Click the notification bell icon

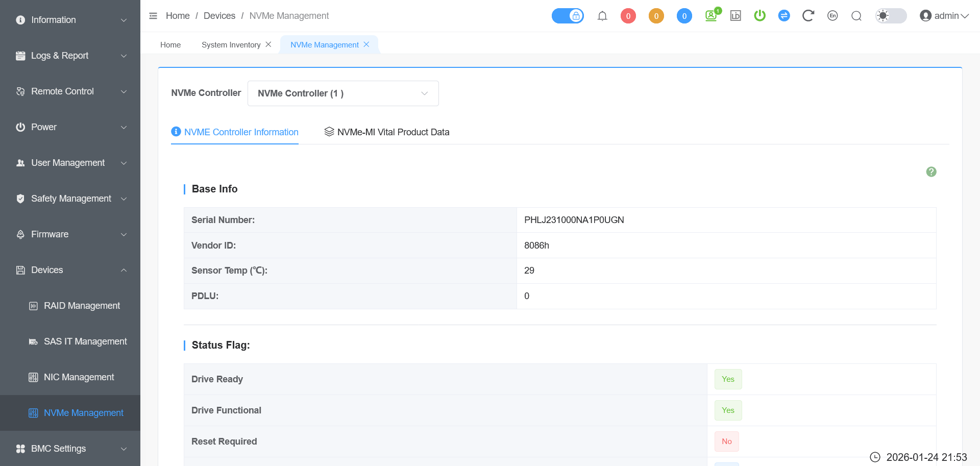pyautogui.click(x=602, y=16)
